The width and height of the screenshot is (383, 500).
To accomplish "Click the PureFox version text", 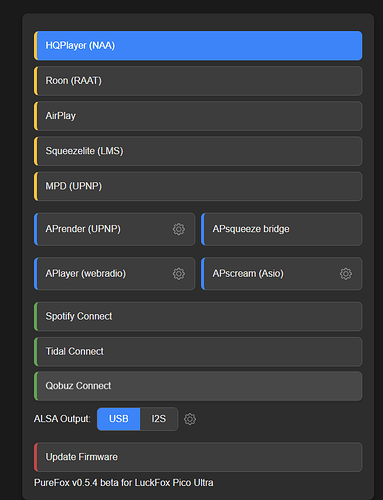I will coord(124,483).
